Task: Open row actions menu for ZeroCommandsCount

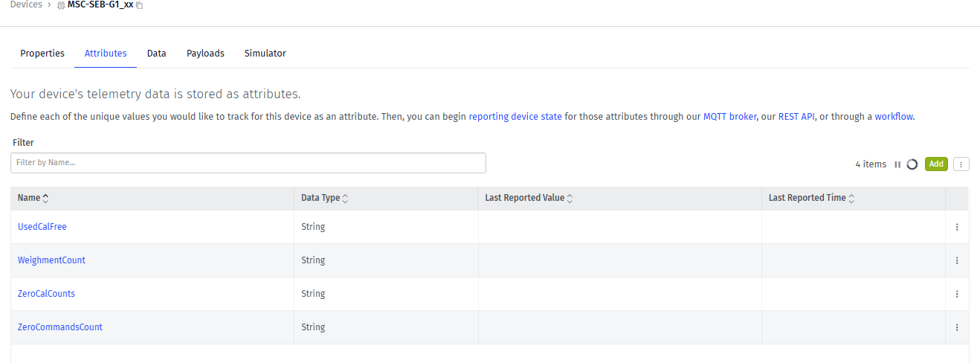Action: click(956, 327)
